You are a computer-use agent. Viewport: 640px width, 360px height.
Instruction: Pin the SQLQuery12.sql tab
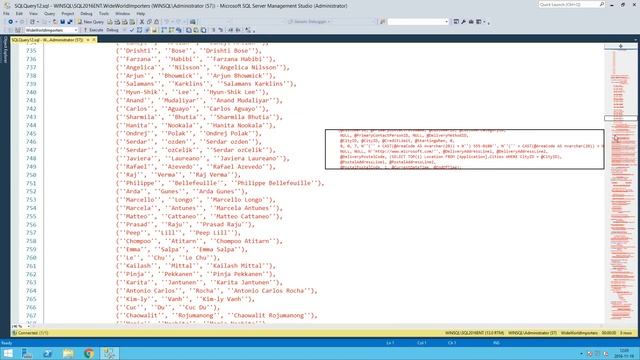[x=88, y=40]
